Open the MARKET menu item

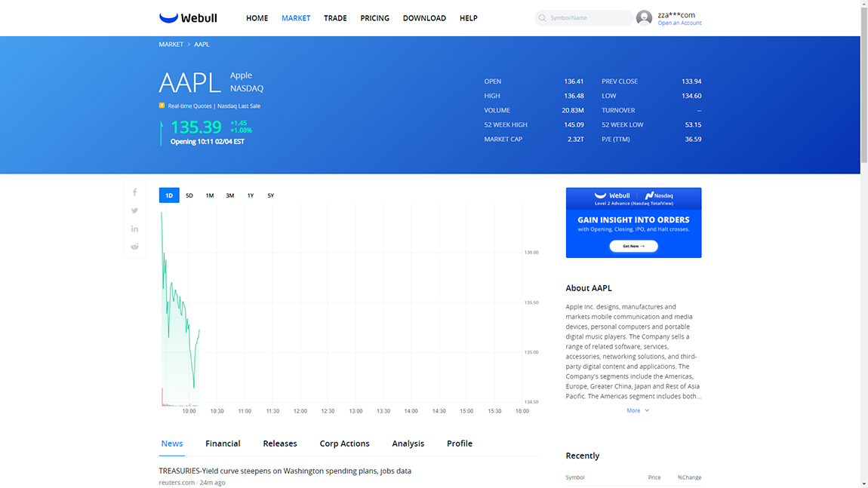[296, 18]
